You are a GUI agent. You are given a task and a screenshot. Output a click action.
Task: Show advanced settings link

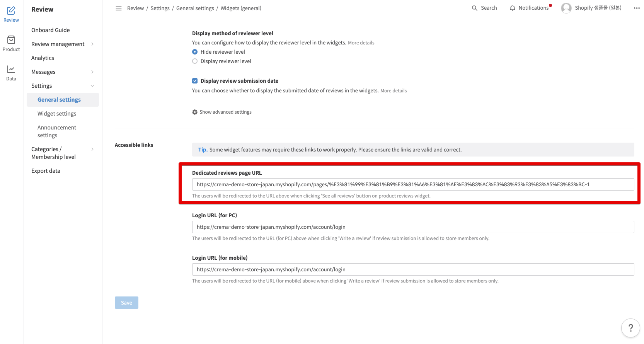pos(222,112)
